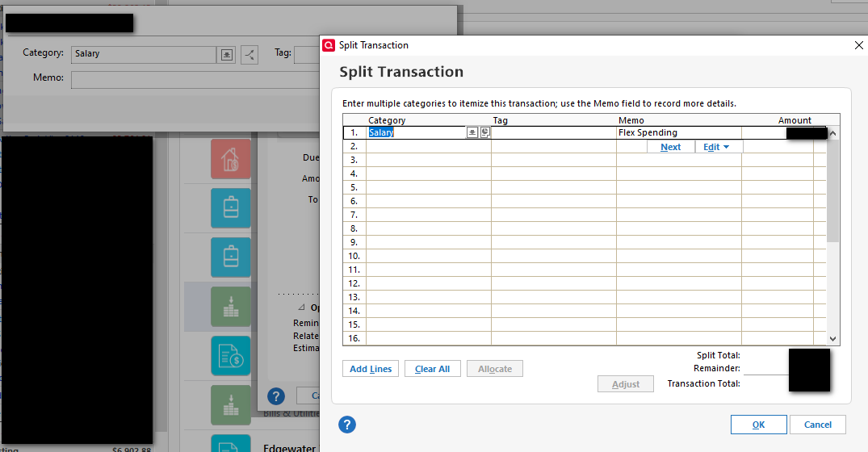Select the teal invoice-with-dollar icon in the background list
The width and height of the screenshot is (868, 452).
[x=231, y=356]
